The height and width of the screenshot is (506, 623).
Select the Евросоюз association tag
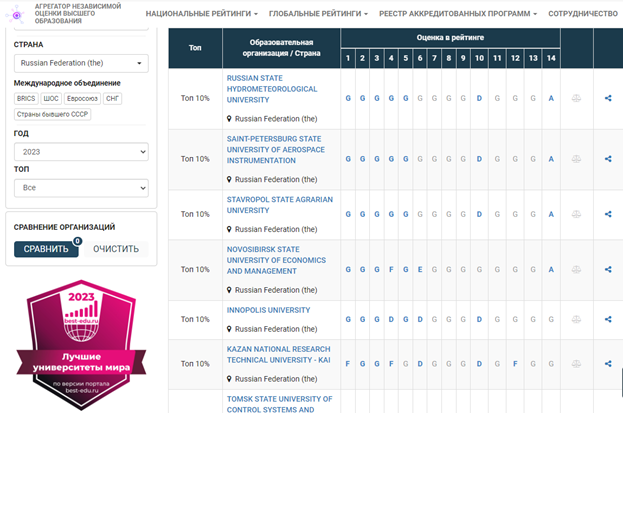click(x=82, y=98)
